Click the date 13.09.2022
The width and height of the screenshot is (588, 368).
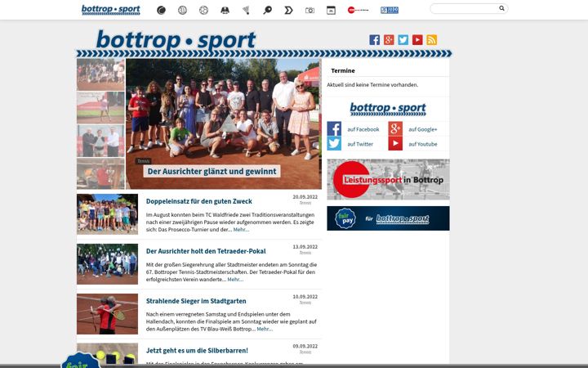pos(305,247)
